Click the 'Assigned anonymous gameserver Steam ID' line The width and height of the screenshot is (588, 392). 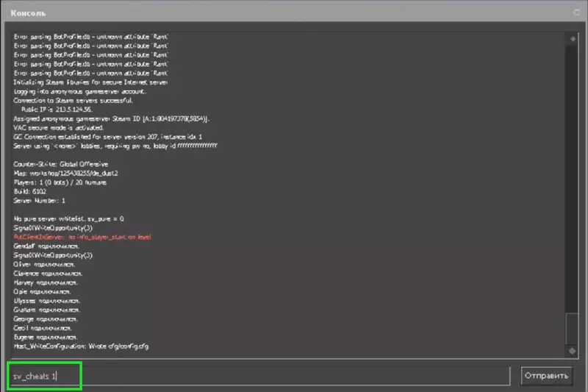(112, 119)
